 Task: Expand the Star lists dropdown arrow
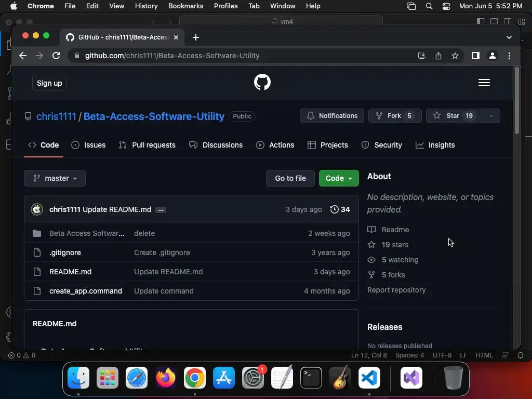(491, 116)
